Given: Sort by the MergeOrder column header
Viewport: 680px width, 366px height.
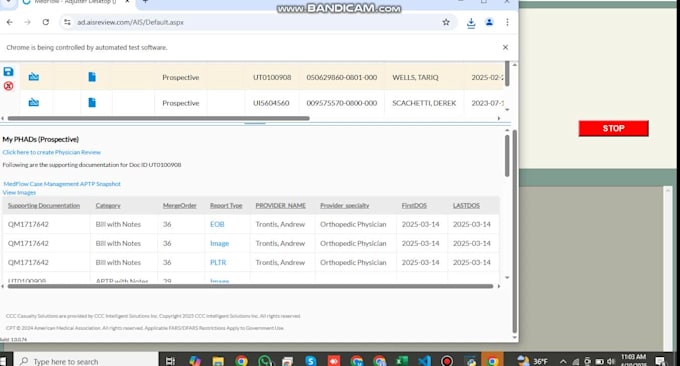Looking at the screenshot, I should [180, 206].
